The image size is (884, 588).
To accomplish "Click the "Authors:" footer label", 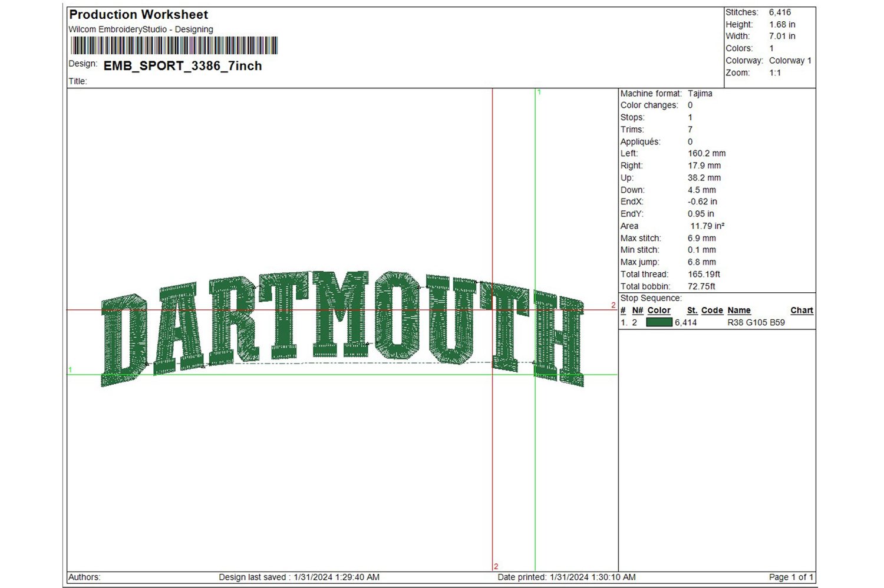I will 84,577.
